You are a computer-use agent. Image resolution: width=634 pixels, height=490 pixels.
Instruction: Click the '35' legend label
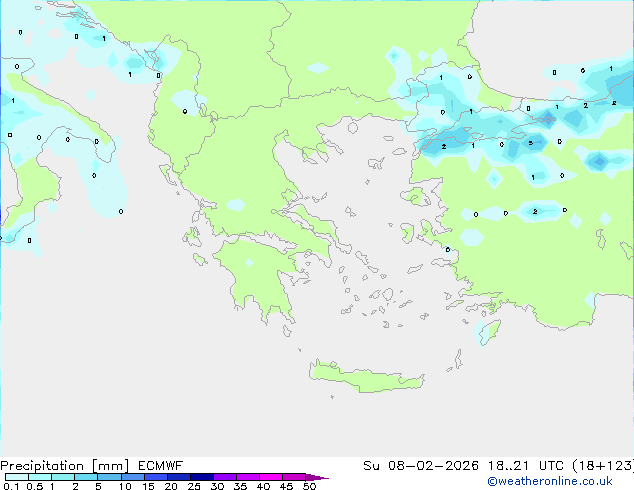pos(240,486)
